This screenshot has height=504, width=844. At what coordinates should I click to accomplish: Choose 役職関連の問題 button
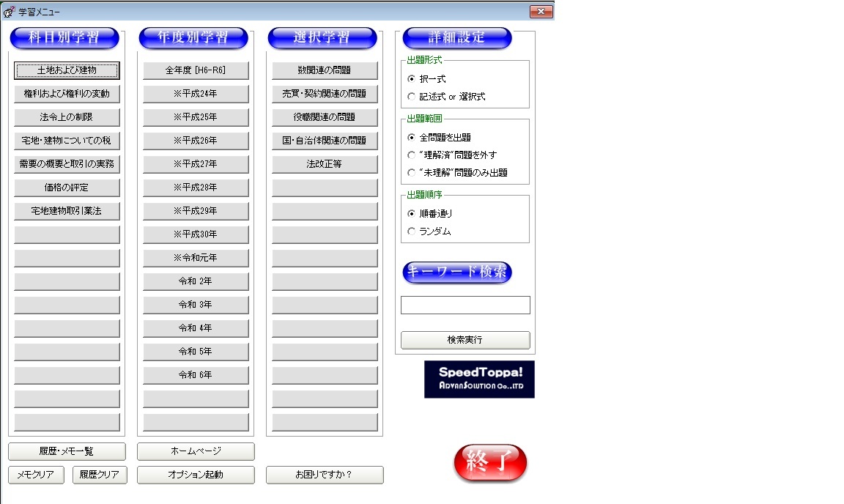(325, 117)
